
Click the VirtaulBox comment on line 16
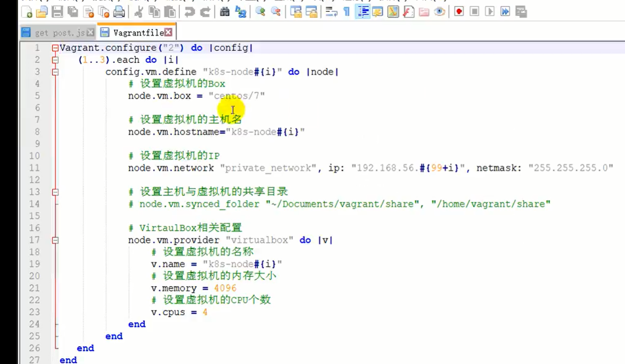185,228
